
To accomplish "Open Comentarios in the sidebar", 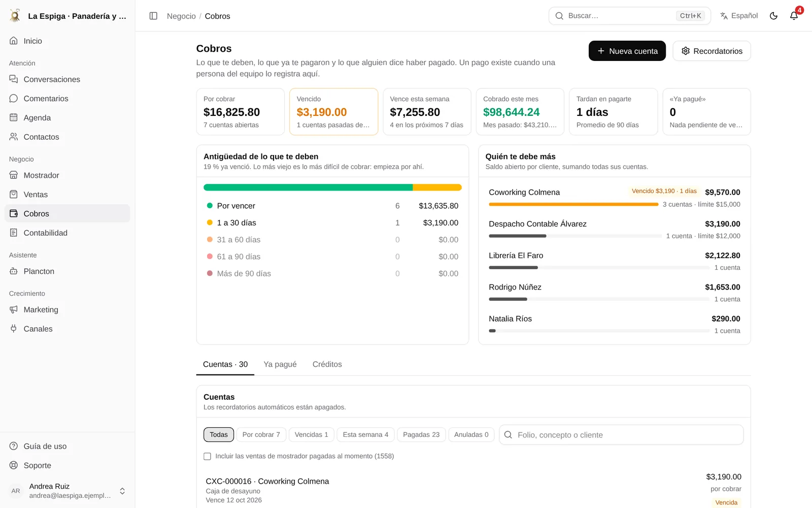I will click(x=67, y=99).
